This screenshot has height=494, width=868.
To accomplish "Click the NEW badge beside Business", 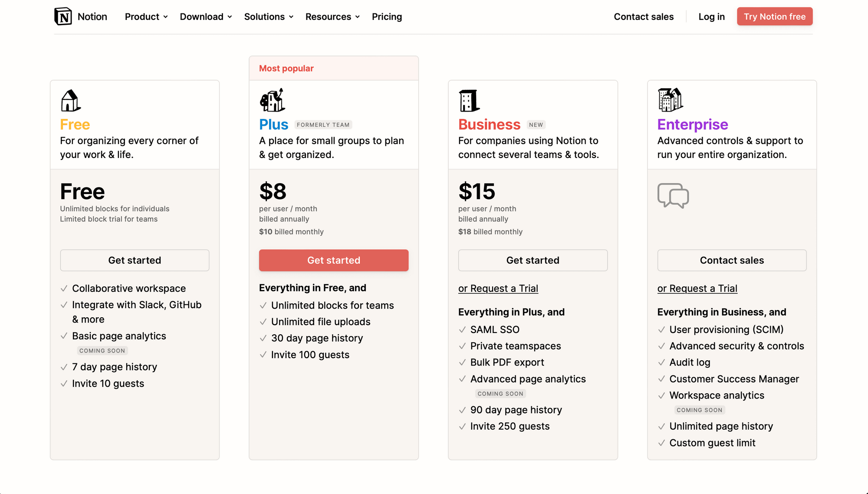I will coord(536,125).
